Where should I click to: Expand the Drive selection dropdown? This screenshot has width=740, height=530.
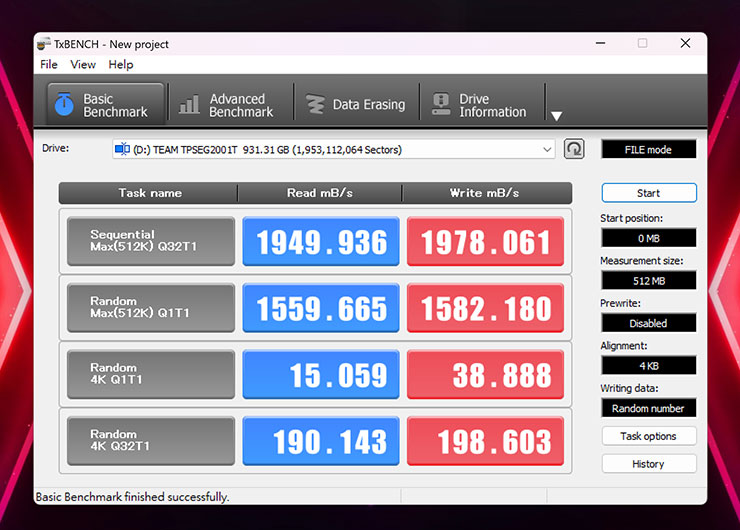tap(334, 150)
